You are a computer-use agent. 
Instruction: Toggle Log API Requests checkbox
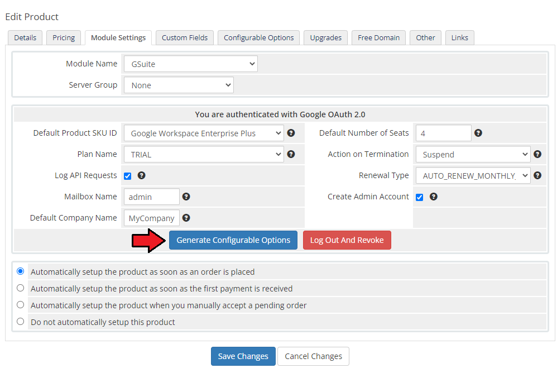pos(127,176)
